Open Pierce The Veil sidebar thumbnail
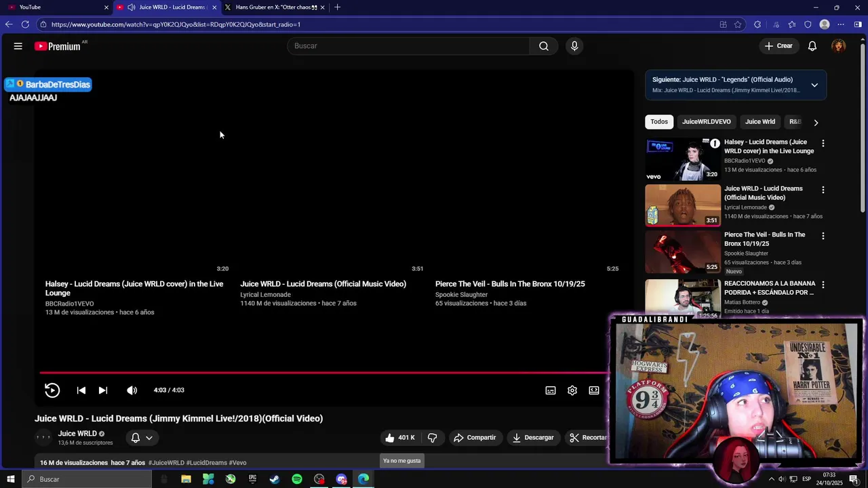 click(x=683, y=251)
